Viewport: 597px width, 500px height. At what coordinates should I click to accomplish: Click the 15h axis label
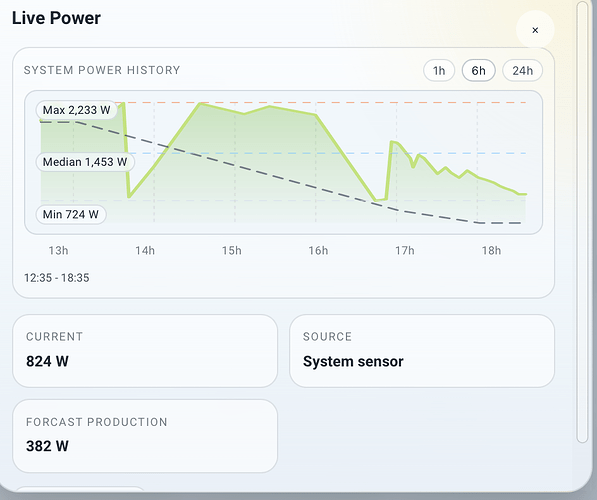click(231, 251)
